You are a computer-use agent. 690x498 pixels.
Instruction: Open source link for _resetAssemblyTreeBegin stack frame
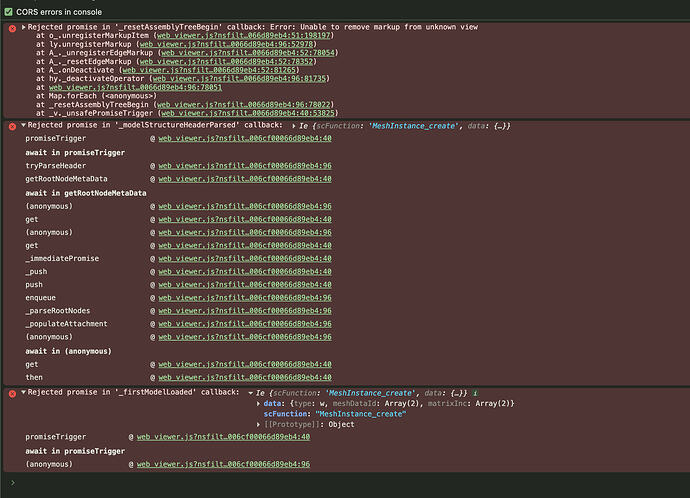[x=243, y=105]
